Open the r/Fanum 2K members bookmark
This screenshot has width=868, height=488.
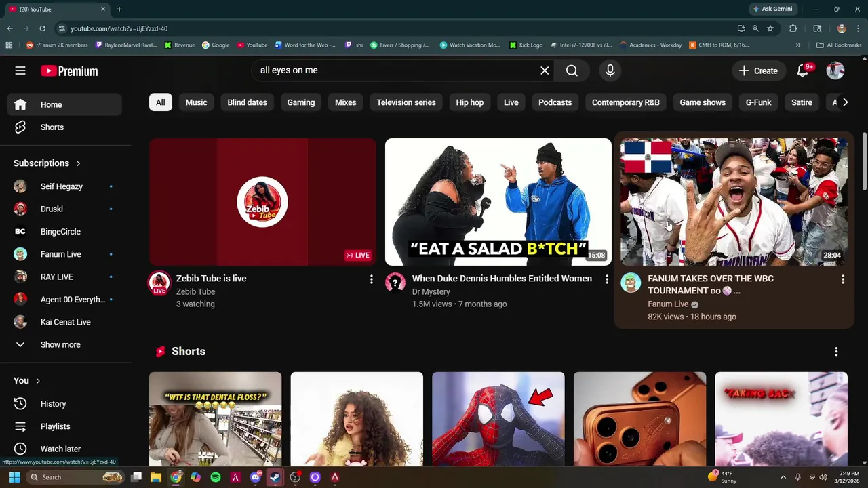click(x=57, y=45)
